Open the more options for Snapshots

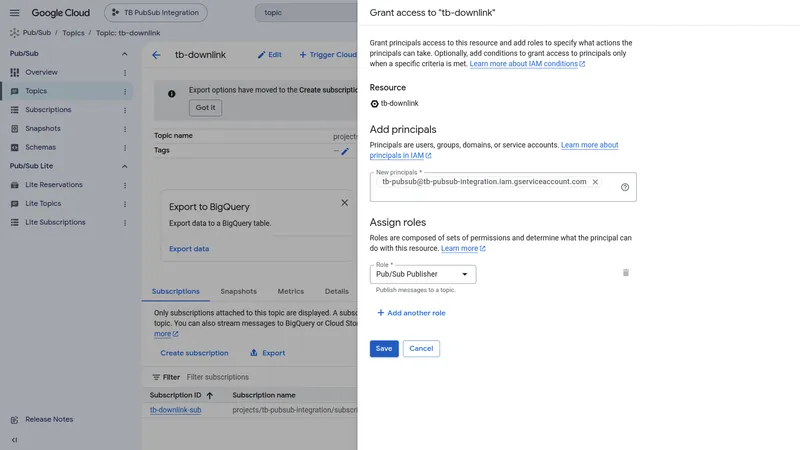pos(125,129)
